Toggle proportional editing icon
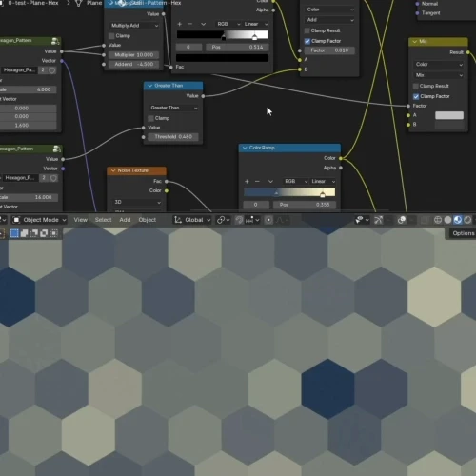 pos(268,220)
